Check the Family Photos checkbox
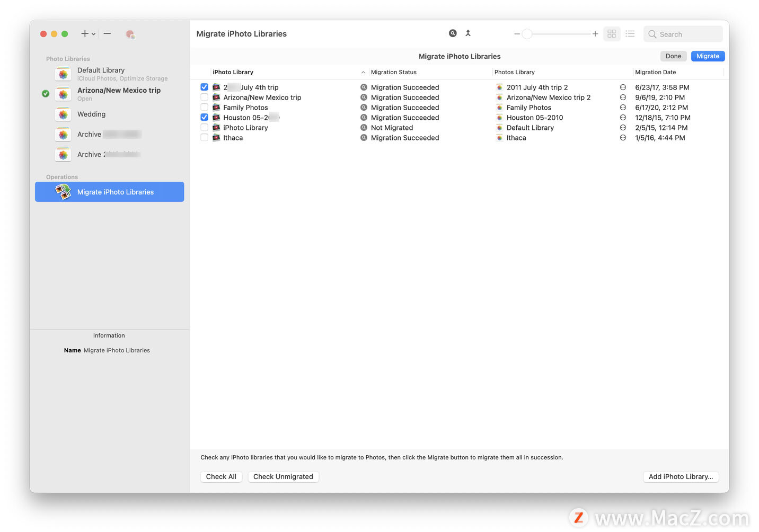Viewport: 759px width, 532px height. 204,108
